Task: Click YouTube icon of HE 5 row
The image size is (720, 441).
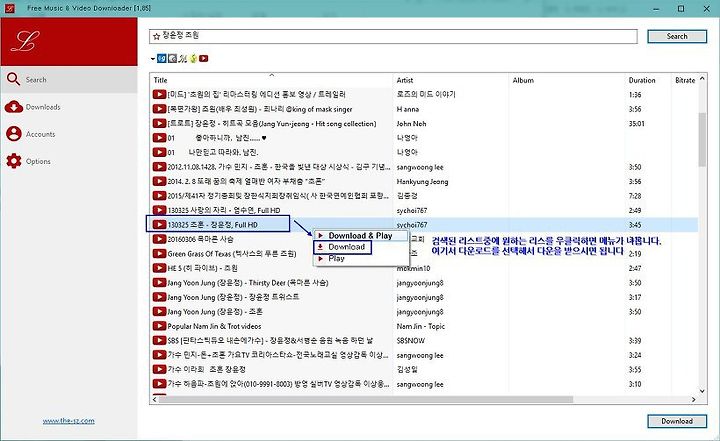Action: pos(159,268)
